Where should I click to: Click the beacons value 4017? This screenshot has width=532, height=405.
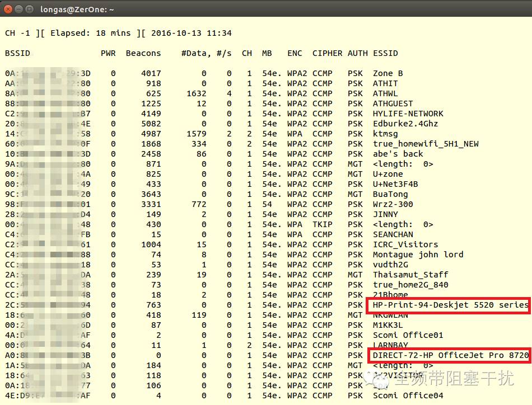tap(151, 73)
